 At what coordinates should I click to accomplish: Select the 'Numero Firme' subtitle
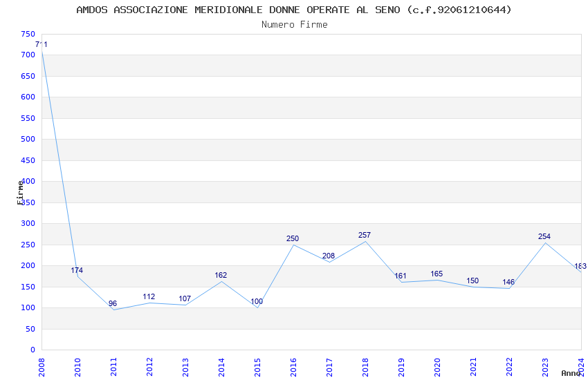click(295, 25)
